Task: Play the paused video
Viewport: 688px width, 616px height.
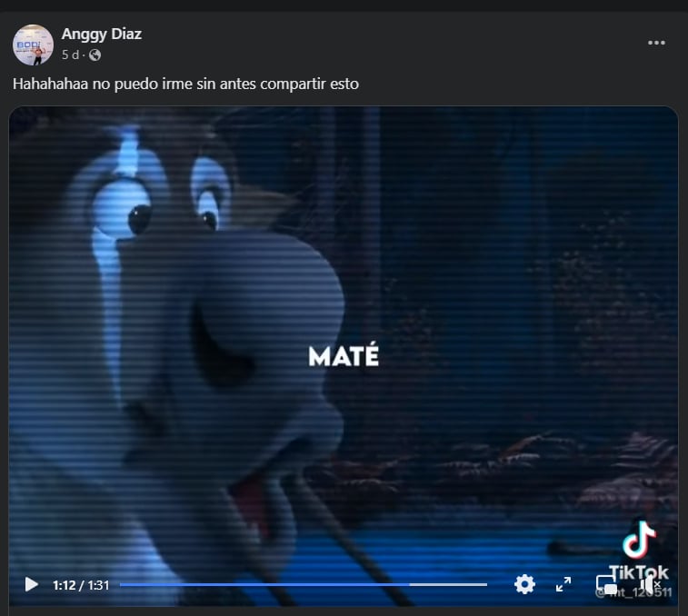Action: click(x=31, y=584)
